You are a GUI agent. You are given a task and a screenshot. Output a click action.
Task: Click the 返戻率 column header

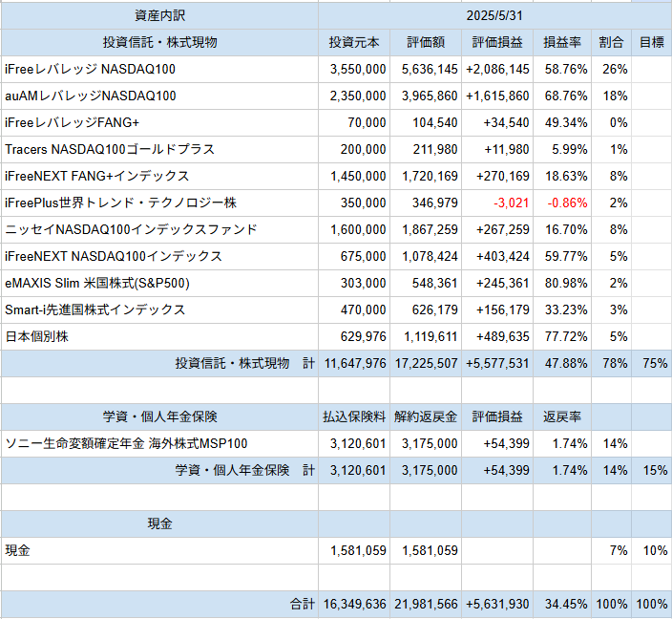point(562,416)
